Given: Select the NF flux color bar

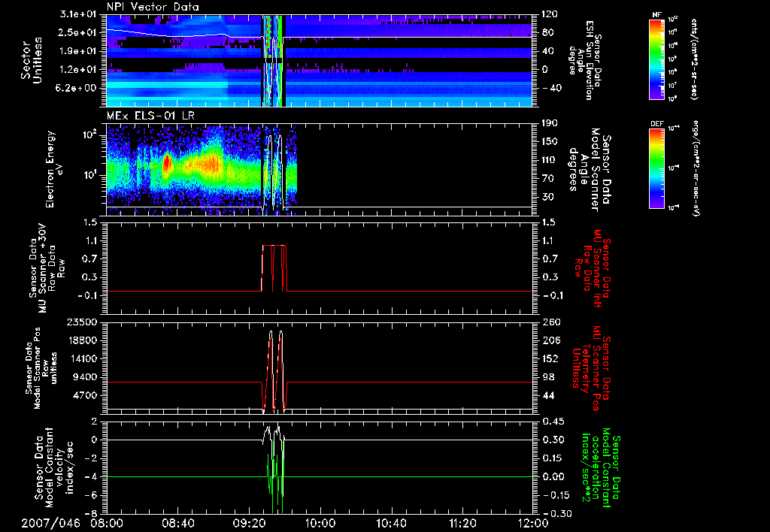Looking at the screenshot, I should [656, 59].
